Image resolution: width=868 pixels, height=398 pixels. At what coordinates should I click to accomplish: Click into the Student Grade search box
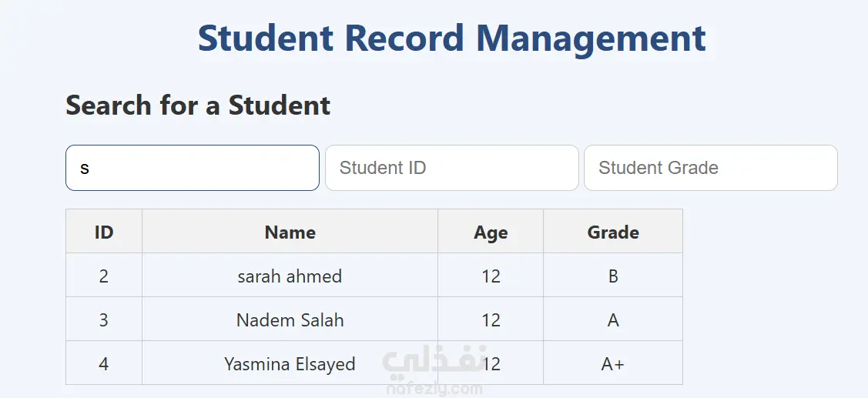click(x=710, y=168)
